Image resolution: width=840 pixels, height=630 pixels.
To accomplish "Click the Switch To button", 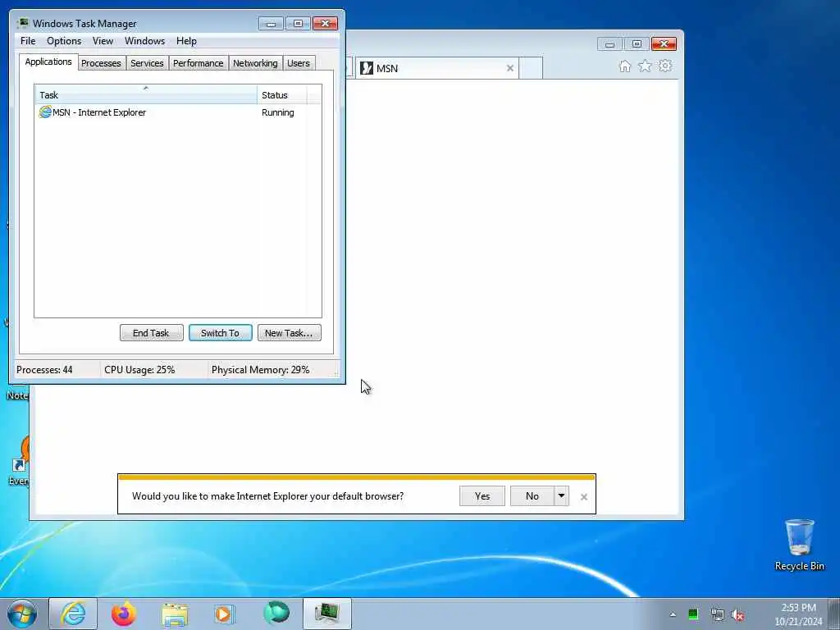I will [220, 333].
